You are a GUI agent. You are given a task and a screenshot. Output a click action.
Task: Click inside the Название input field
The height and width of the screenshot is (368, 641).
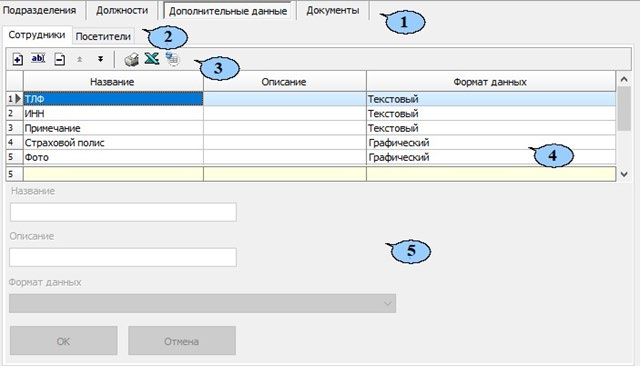click(x=123, y=212)
